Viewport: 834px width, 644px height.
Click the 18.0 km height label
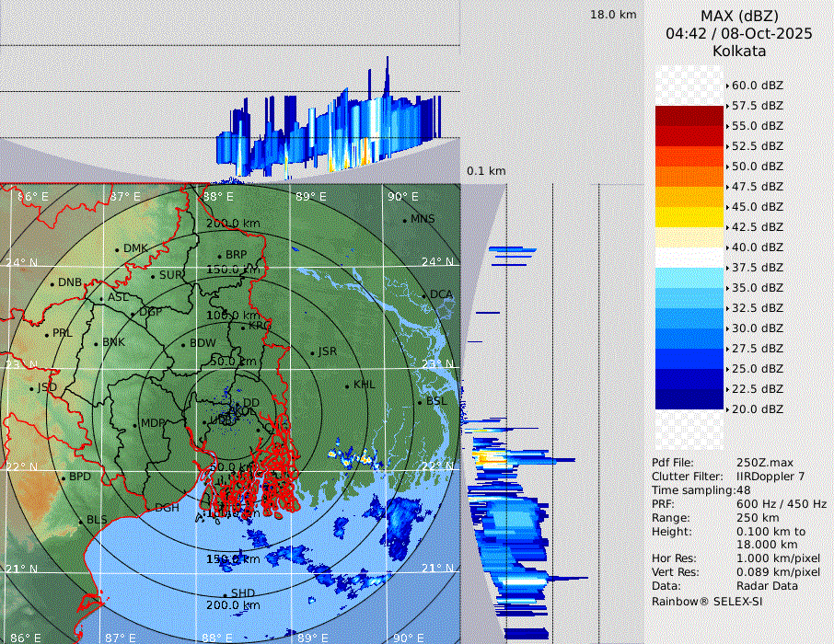(613, 15)
